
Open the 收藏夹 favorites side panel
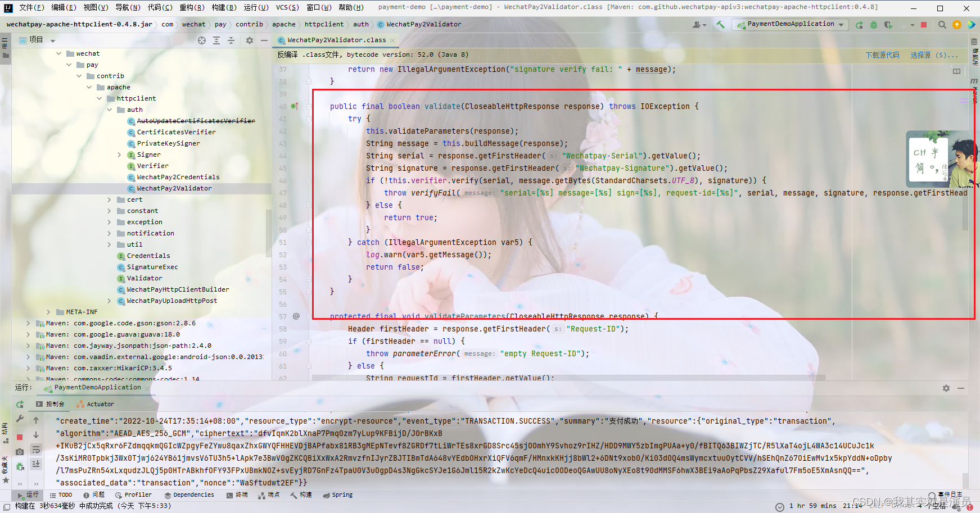tap(5, 470)
